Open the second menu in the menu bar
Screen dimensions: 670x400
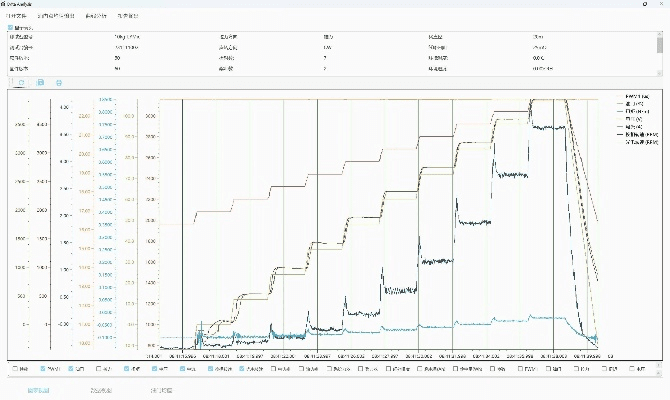[x=55, y=16]
